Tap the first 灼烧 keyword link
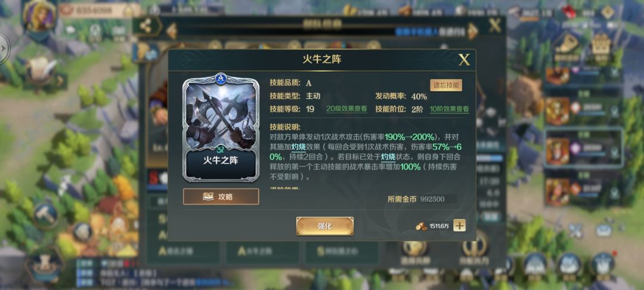 click(298, 146)
